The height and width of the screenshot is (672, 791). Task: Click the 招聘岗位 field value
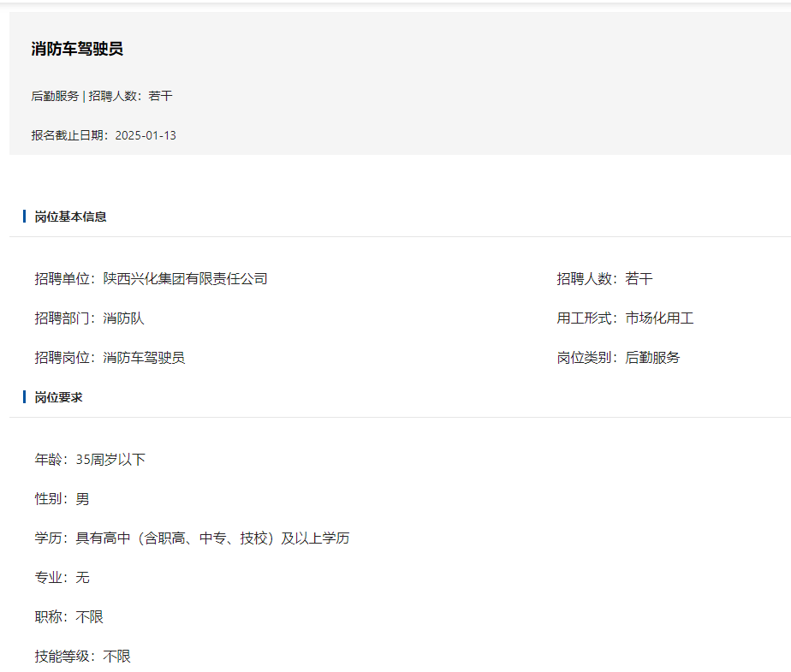click(144, 358)
